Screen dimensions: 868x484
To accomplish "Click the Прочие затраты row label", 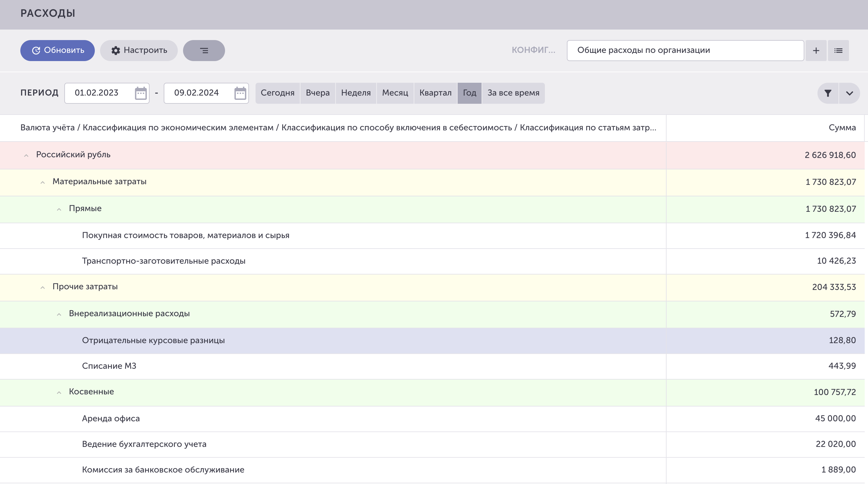I will [x=85, y=287].
